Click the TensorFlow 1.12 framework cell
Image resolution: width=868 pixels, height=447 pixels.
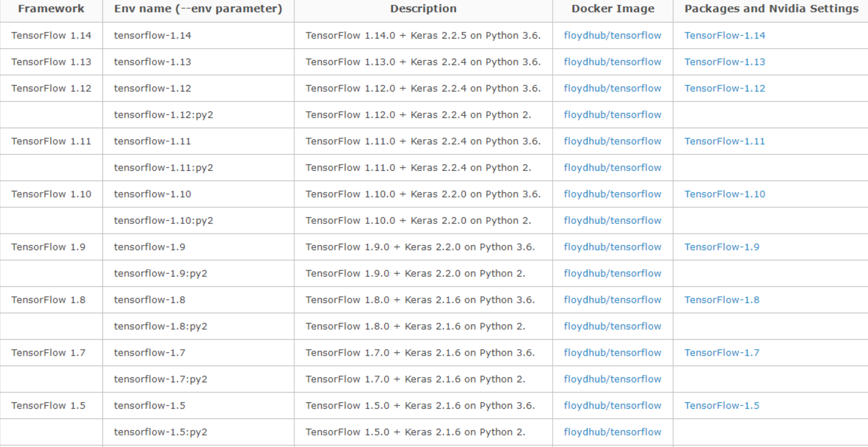[x=51, y=88]
